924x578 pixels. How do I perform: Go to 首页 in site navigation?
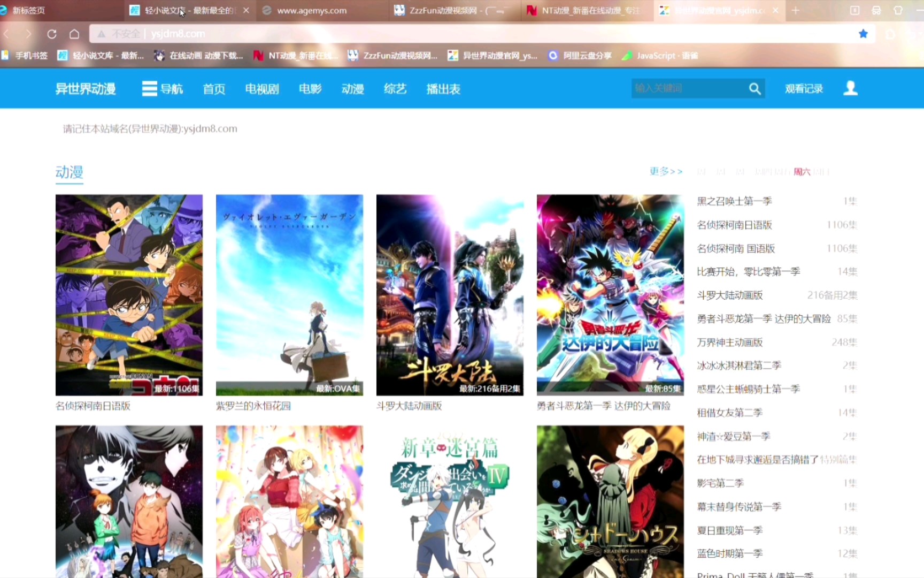[x=214, y=89]
